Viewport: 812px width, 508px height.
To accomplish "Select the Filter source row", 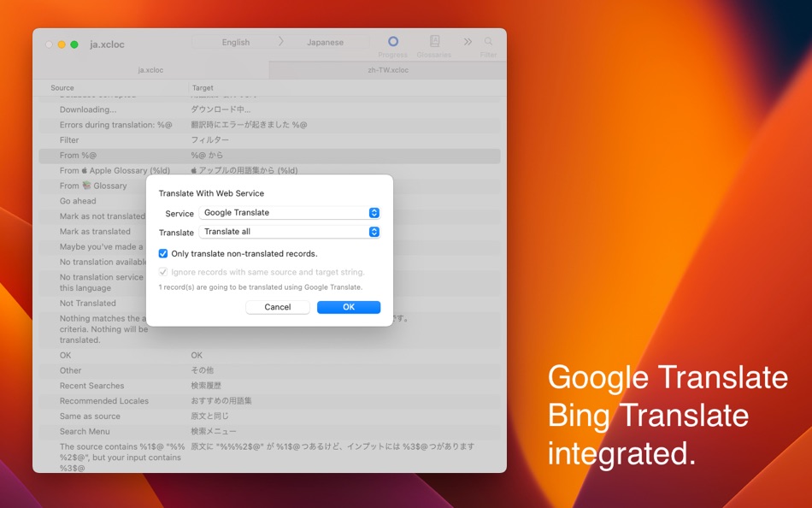I will pyautogui.click(x=269, y=140).
